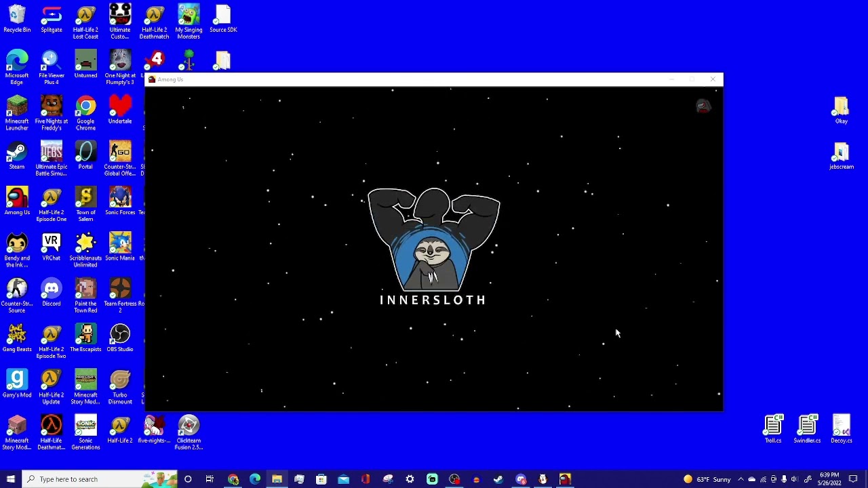Image resolution: width=868 pixels, height=488 pixels.
Task: Select the Troll.cs file icon
Action: (773, 430)
